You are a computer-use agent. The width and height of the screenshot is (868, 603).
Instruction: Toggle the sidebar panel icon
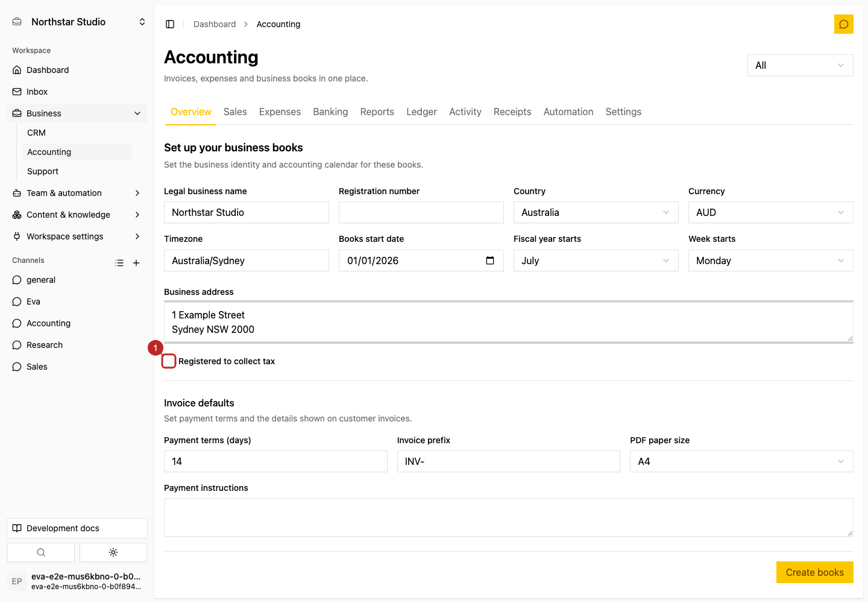tap(170, 24)
